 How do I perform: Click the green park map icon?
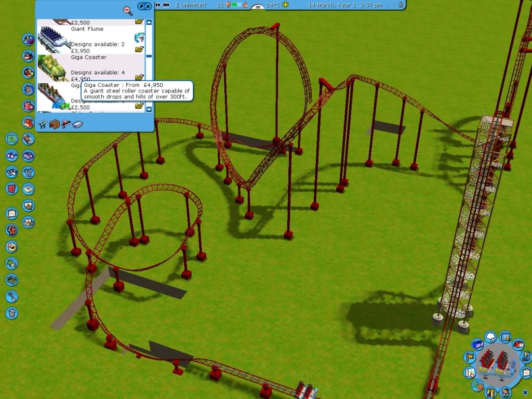tap(12, 139)
